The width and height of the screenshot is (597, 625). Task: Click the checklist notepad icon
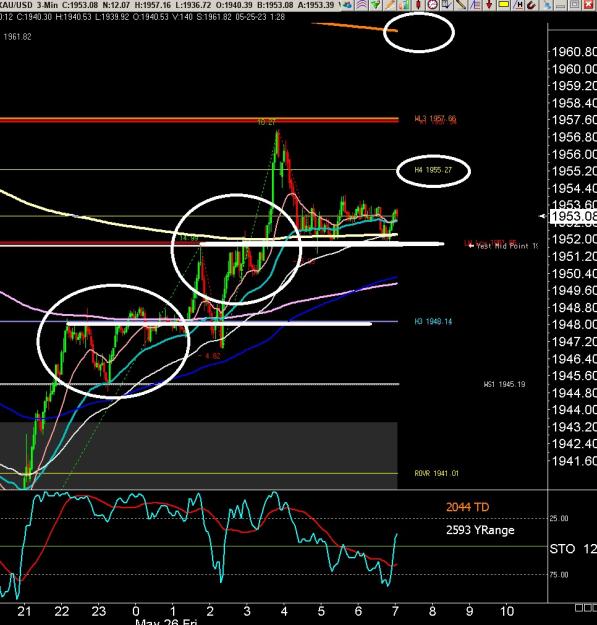(446, 5)
